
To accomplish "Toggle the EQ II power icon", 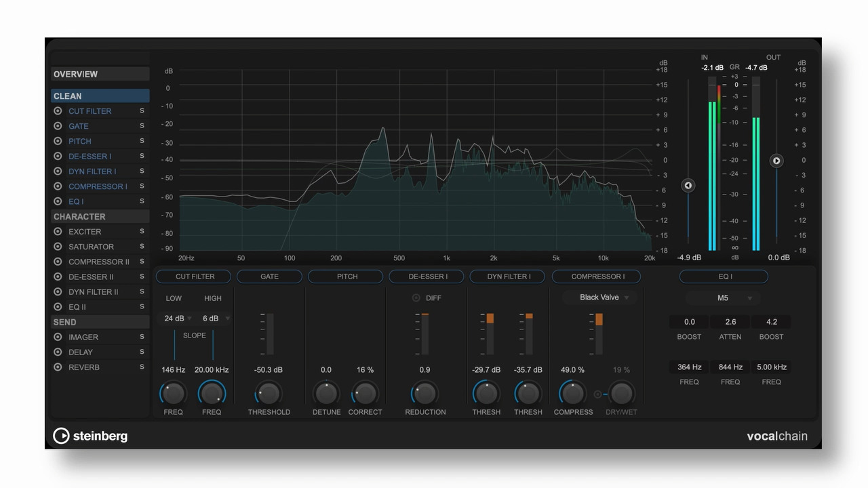I will pos(58,307).
